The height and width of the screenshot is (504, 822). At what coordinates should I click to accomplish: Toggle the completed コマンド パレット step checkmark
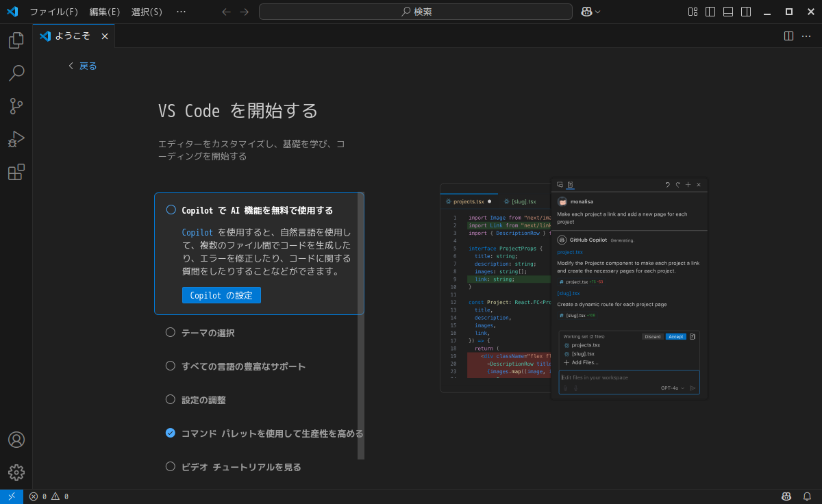(171, 433)
